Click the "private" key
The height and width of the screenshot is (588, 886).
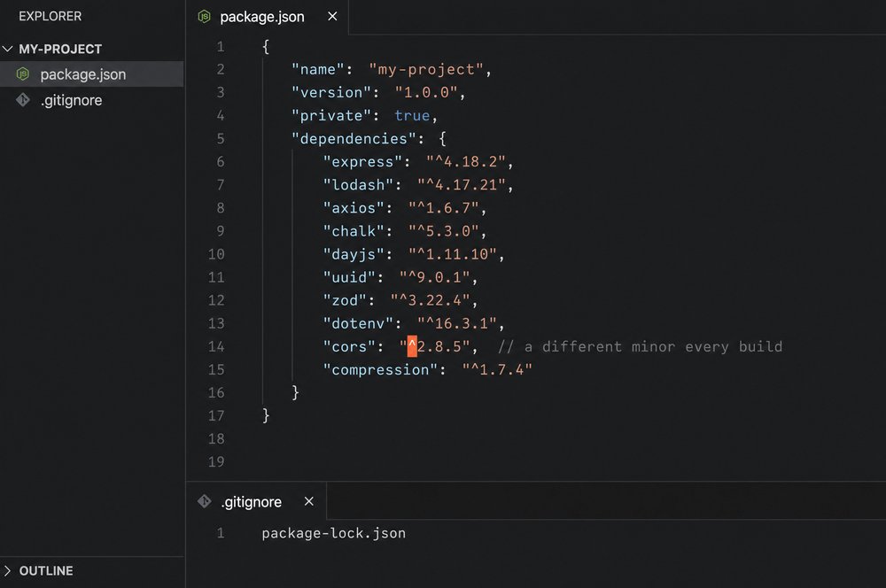[x=330, y=115]
